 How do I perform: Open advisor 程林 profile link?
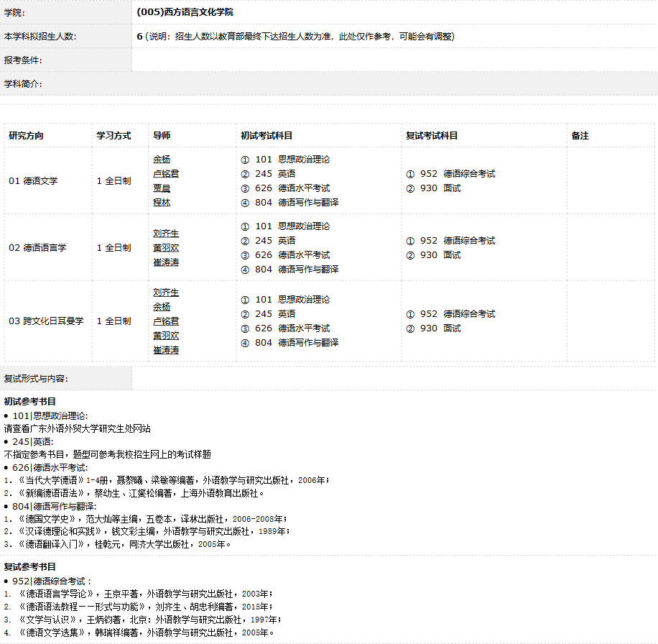[x=162, y=203]
